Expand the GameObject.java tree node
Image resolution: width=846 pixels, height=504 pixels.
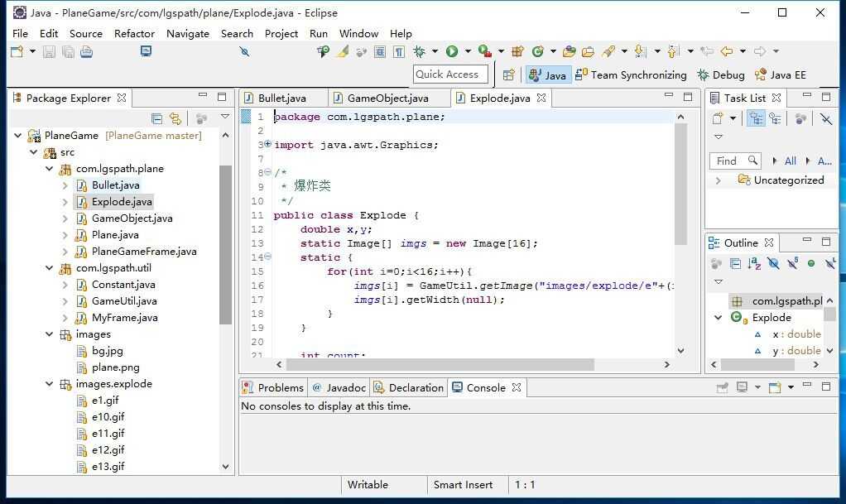tap(65, 218)
